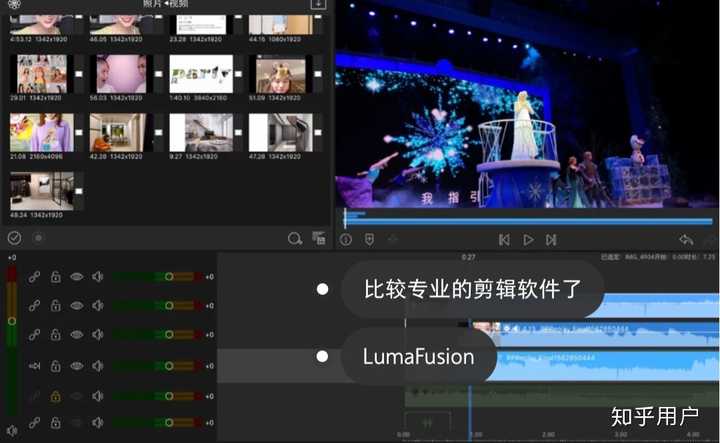
Task: Click the fourth track volume slider knob
Action: click(169, 366)
